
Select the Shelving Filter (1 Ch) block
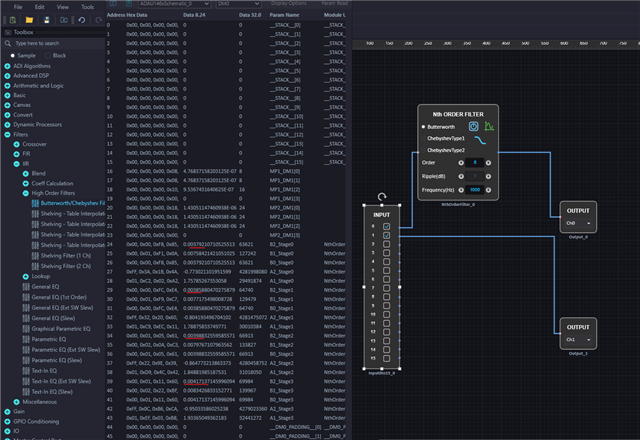pos(62,256)
